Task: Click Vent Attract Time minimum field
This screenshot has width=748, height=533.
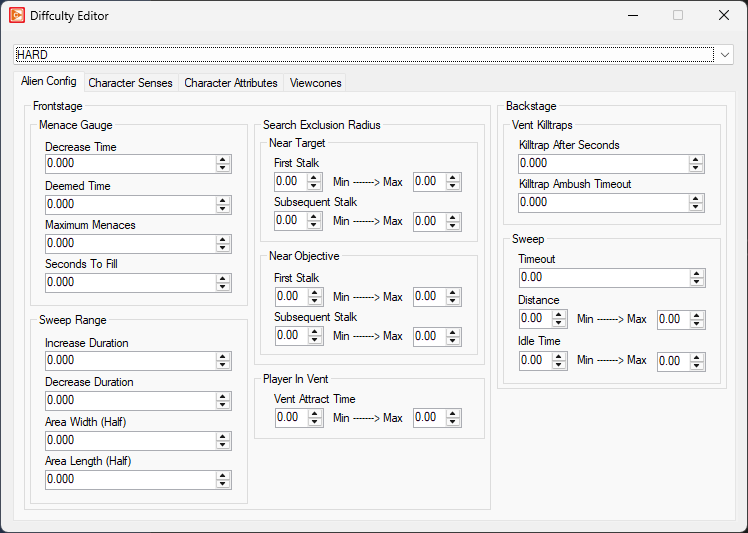Action: [290, 417]
